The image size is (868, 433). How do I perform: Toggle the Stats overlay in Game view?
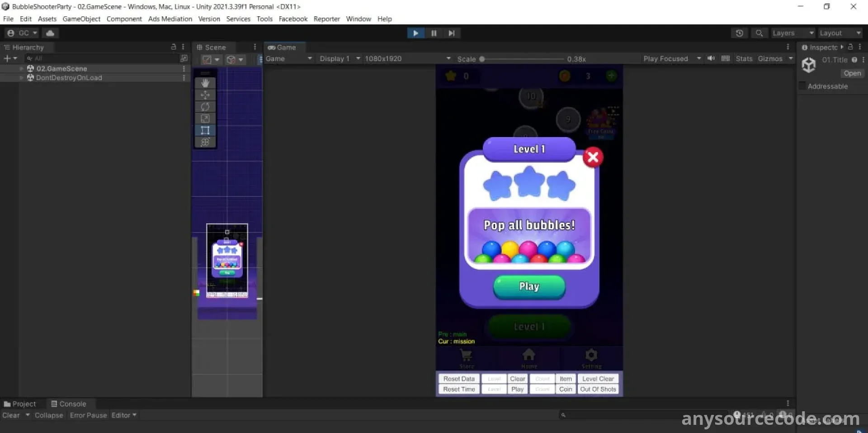coord(744,58)
